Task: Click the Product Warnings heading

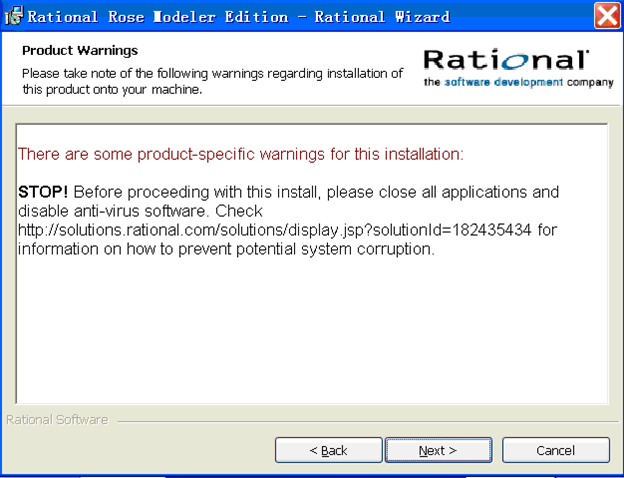Action: (x=80, y=51)
